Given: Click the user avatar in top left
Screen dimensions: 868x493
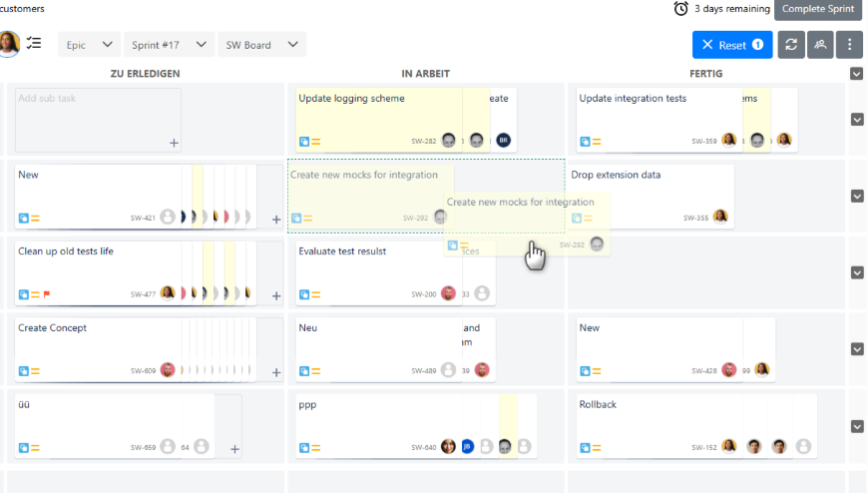Looking at the screenshot, I should point(8,43).
